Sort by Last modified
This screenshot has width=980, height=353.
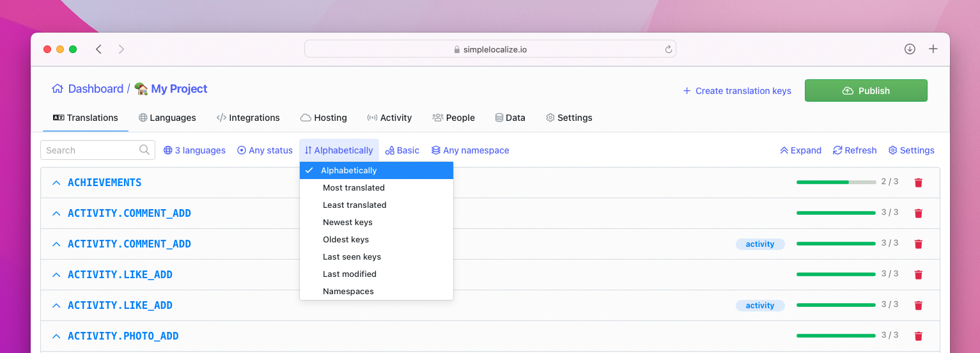377,274
